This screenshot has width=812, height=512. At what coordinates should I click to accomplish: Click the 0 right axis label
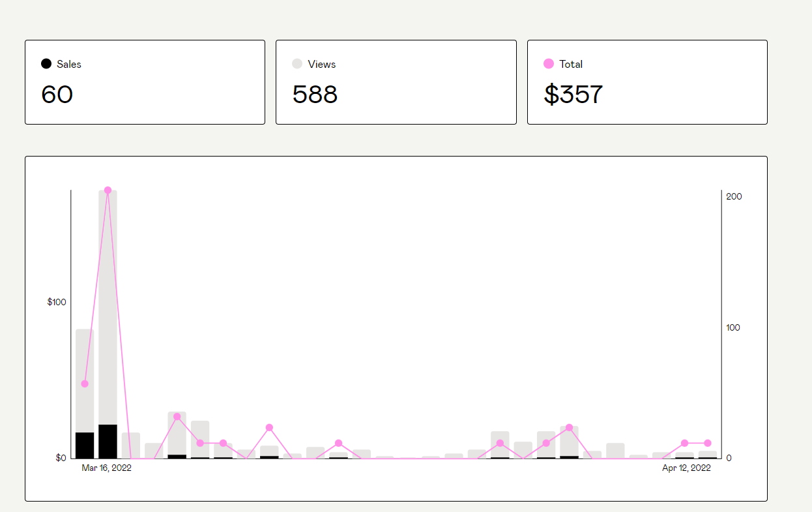pyautogui.click(x=730, y=458)
